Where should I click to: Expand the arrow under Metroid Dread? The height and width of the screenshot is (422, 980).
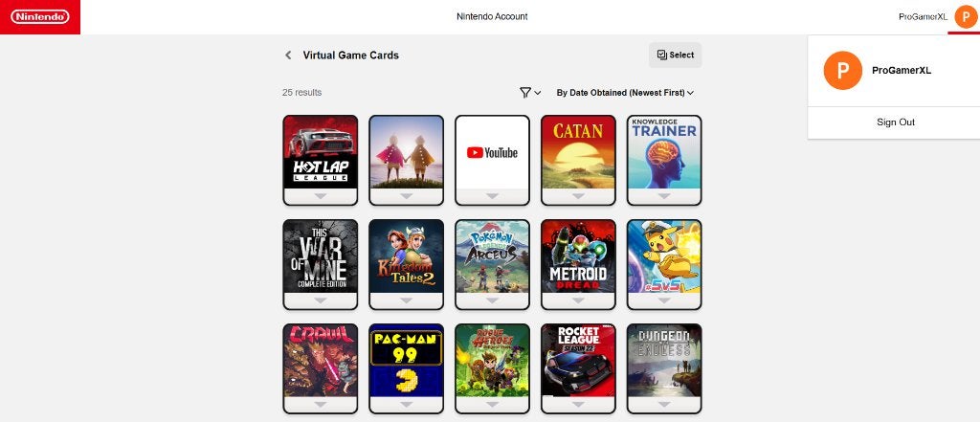click(x=578, y=300)
